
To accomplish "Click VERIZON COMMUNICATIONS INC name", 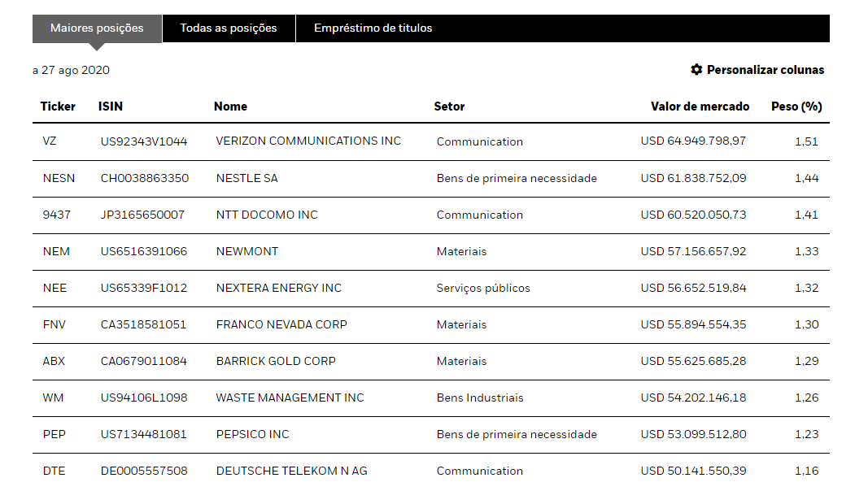I will pos(308,141).
